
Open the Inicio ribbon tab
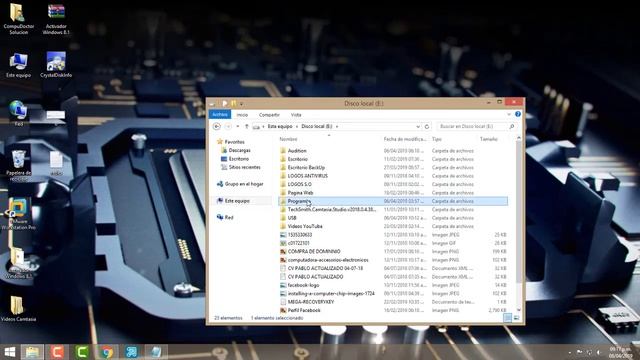242,115
